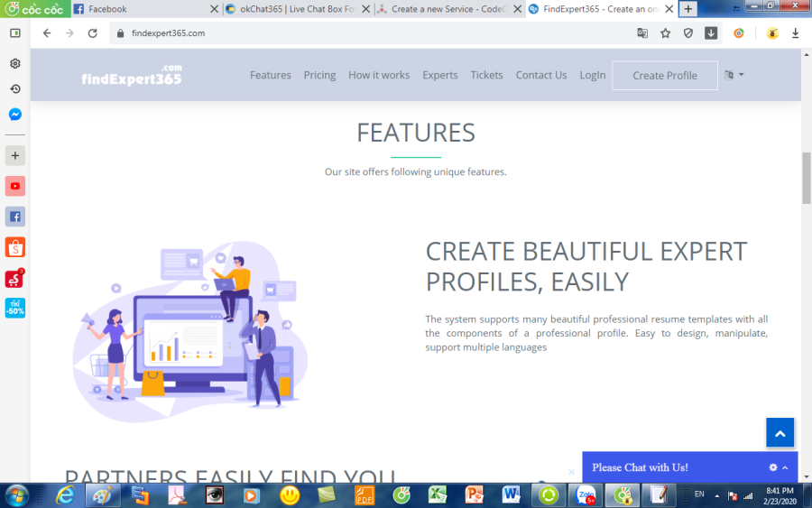812x508 pixels.
Task: Go back to the previous page
Action: tap(47, 33)
